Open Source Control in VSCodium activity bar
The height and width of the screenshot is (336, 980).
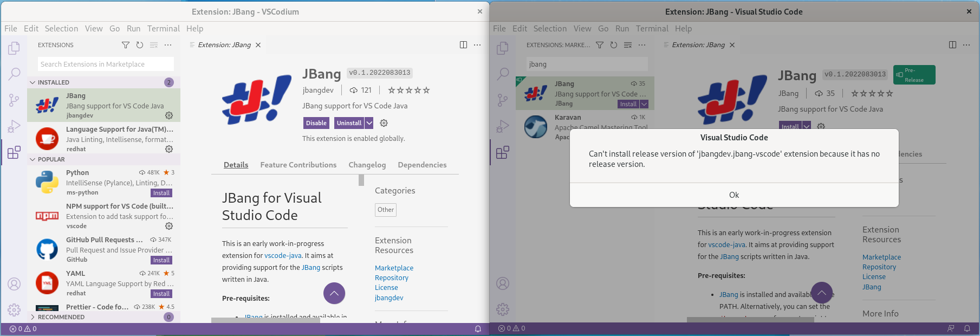tap(14, 100)
